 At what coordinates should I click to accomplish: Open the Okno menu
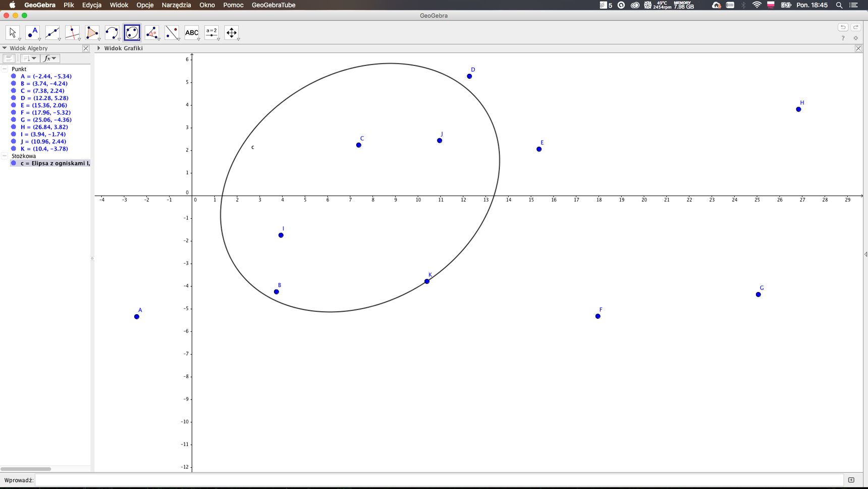tap(207, 5)
